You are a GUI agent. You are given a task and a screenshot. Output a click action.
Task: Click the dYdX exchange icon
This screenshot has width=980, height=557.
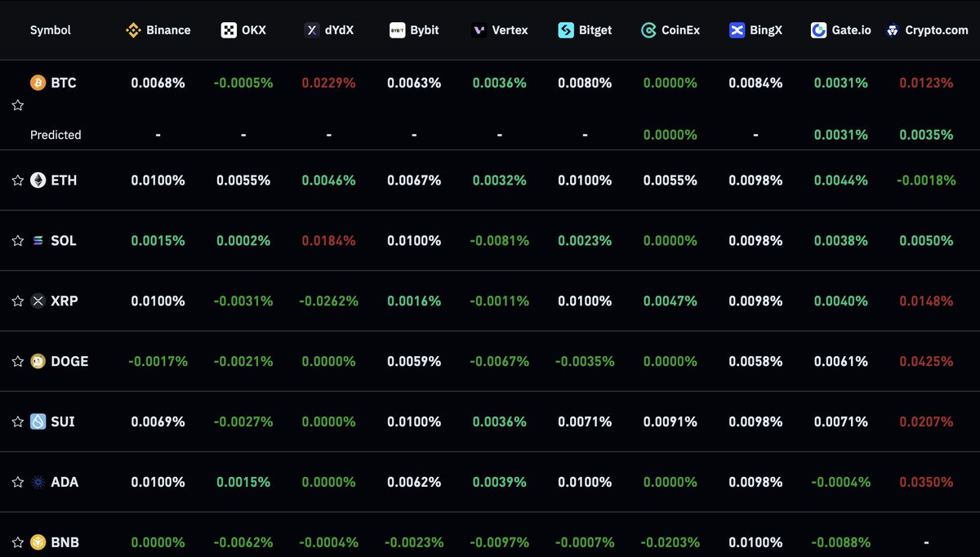pos(310,29)
